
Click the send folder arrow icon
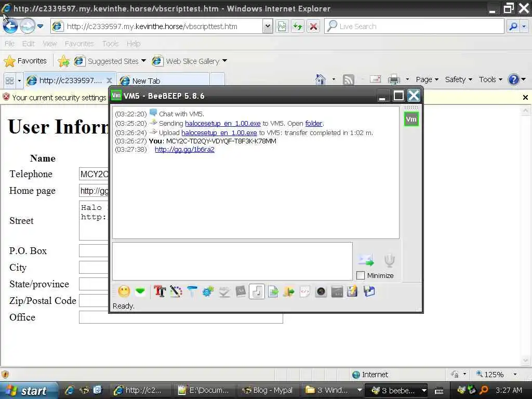pyautogui.click(x=289, y=291)
